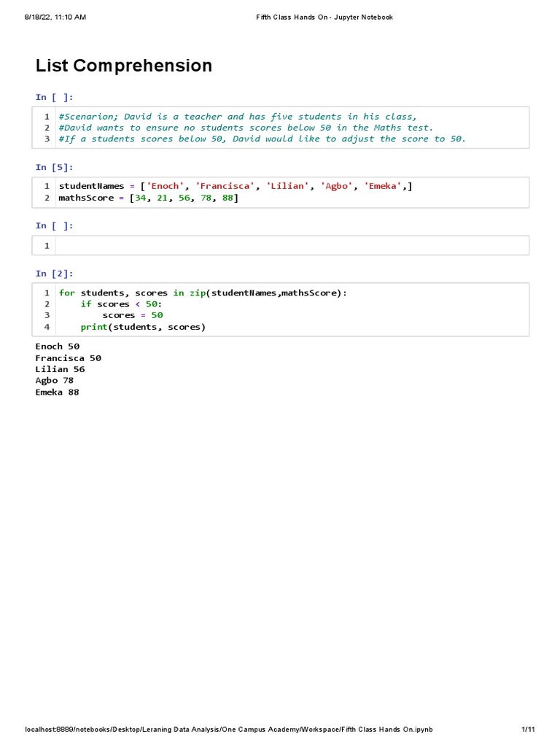Select the In [5]: cell prompt
Screen dimensions: 560x747
pyautogui.click(x=54, y=167)
